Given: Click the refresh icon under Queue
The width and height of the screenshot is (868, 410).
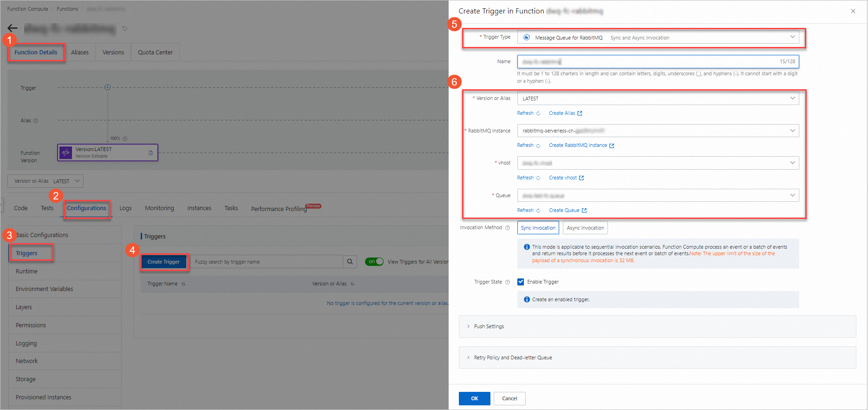Looking at the screenshot, I should click(x=538, y=211).
